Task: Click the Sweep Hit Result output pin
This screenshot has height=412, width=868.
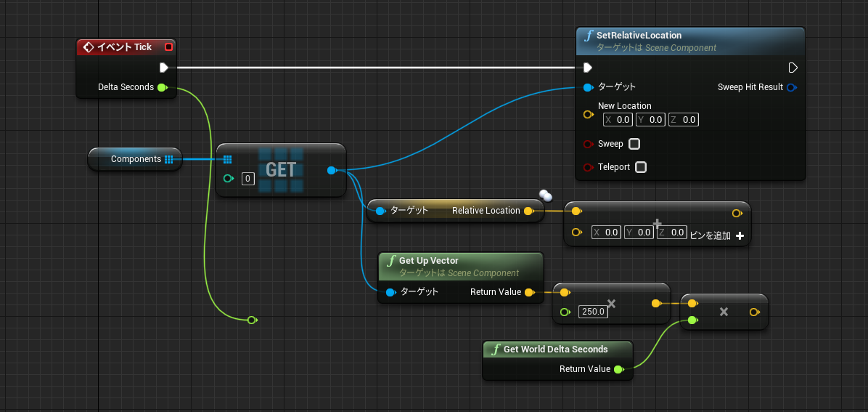Action: coord(792,87)
